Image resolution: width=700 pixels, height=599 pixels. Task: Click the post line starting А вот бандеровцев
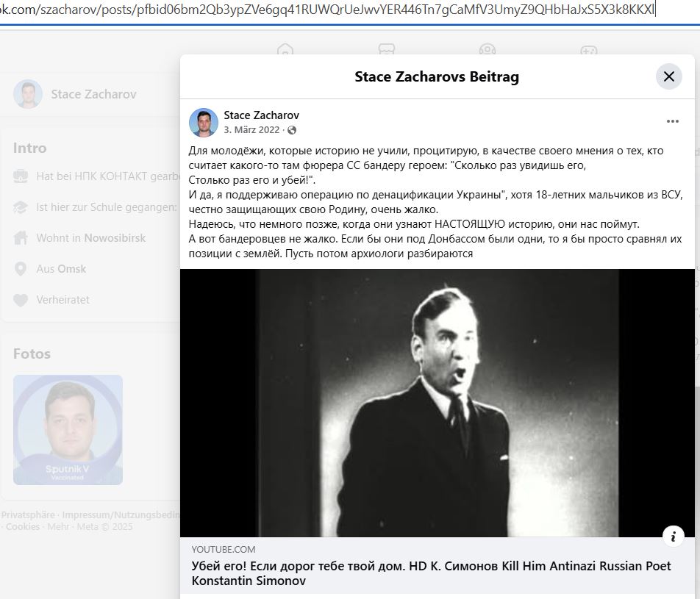pos(435,239)
